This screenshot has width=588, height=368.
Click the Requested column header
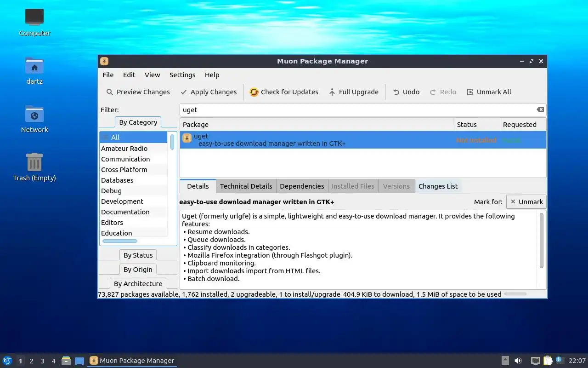point(523,125)
